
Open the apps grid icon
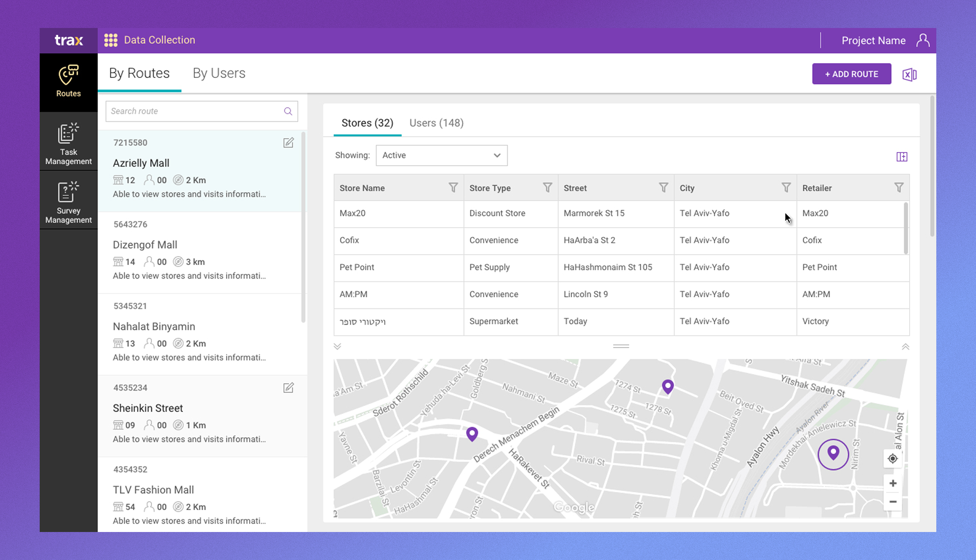(x=111, y=40)
